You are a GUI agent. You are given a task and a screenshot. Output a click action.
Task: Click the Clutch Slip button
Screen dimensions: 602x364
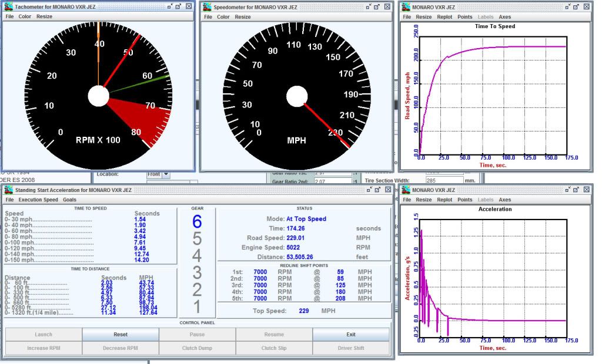(x=274, y=348)
